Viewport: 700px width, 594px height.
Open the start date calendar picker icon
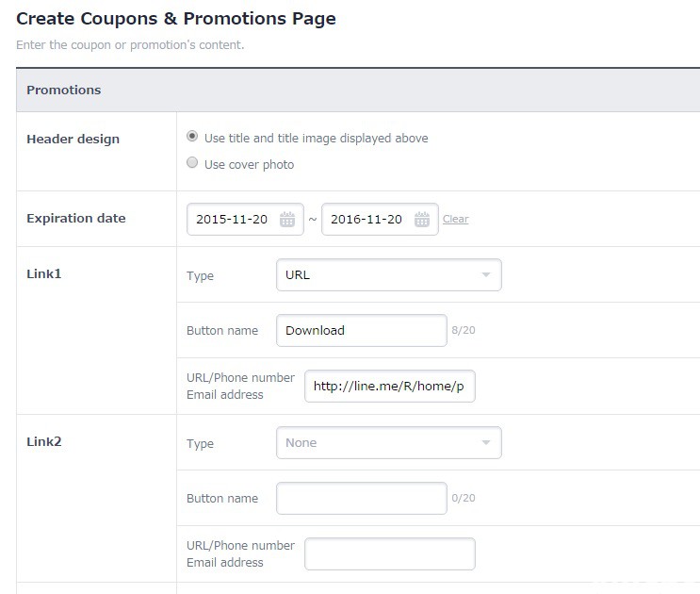click(x=287, y=219)
